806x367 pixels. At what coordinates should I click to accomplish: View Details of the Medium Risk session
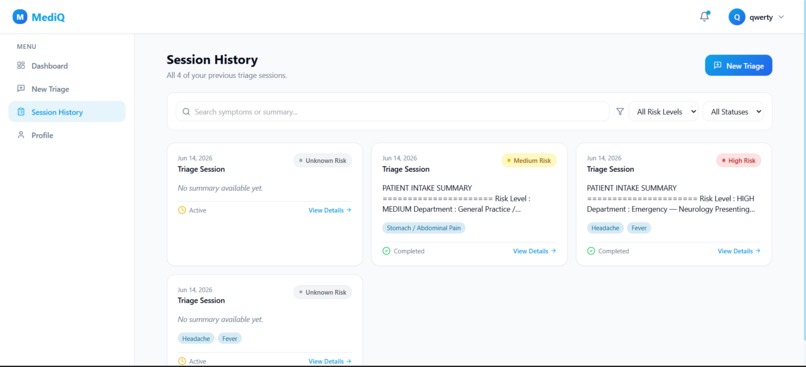(x=535, y=251)
